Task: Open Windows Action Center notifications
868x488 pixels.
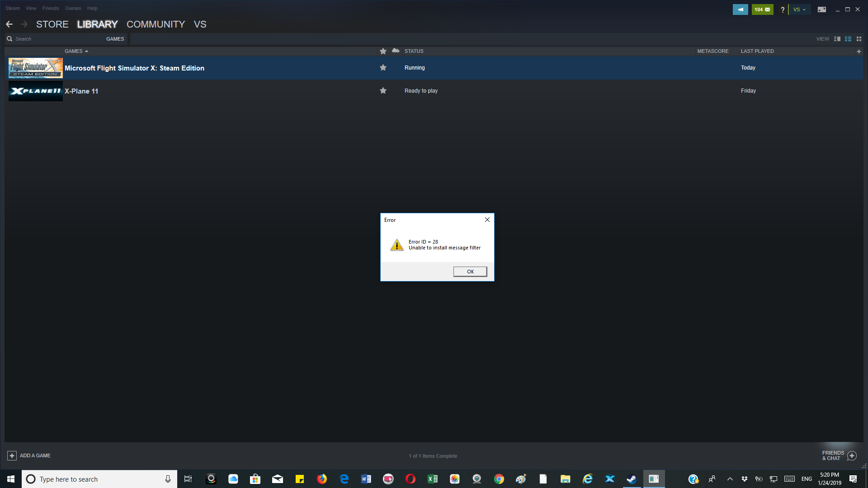Action: coord(853,479)
